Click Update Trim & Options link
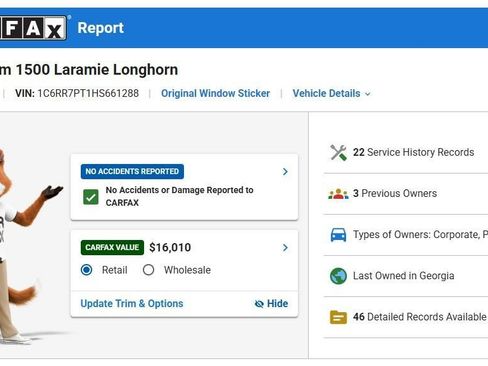 [x=132, y=304]
